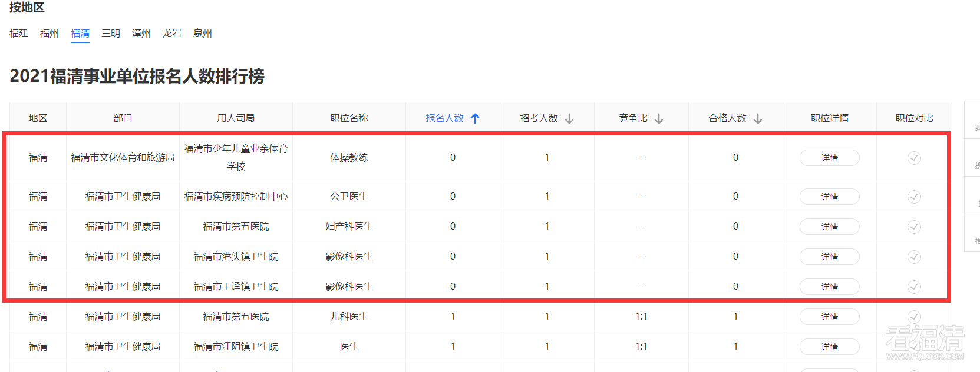Click the 合格人数 column header

point(727,118)
